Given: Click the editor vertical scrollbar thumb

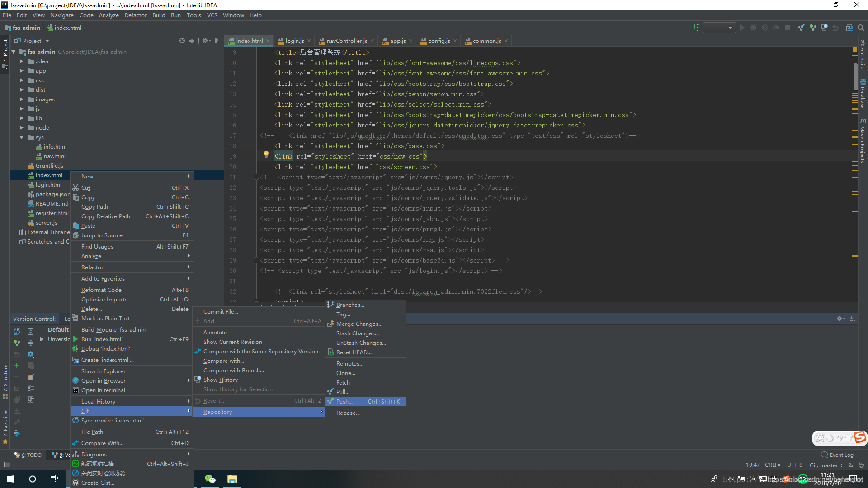Looking at the screenshot, I should click(855, 77).
